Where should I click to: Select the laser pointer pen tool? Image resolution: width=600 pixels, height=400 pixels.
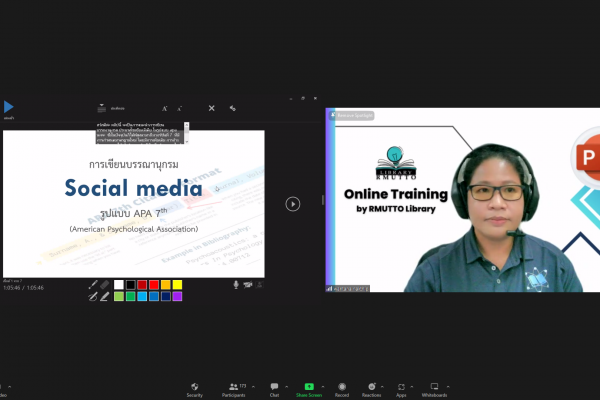[x=93, y=284]
